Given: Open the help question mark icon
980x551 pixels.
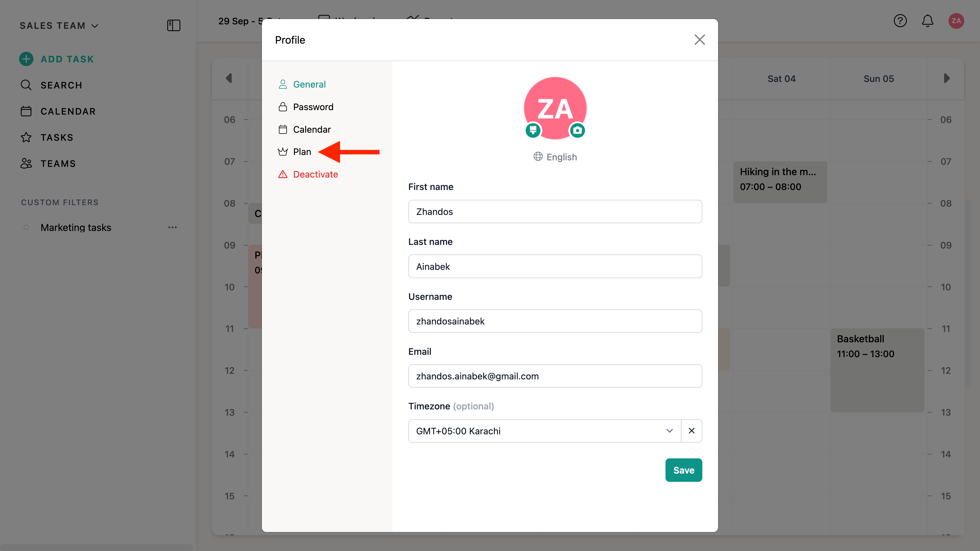Looking at the screenshot, I should coord(900,21).
